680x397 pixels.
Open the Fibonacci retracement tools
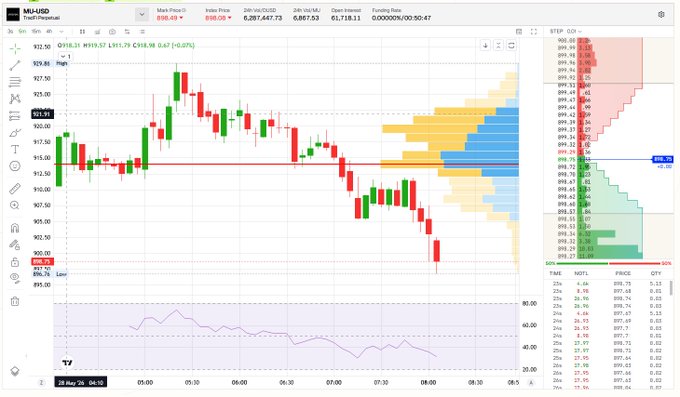15,82
